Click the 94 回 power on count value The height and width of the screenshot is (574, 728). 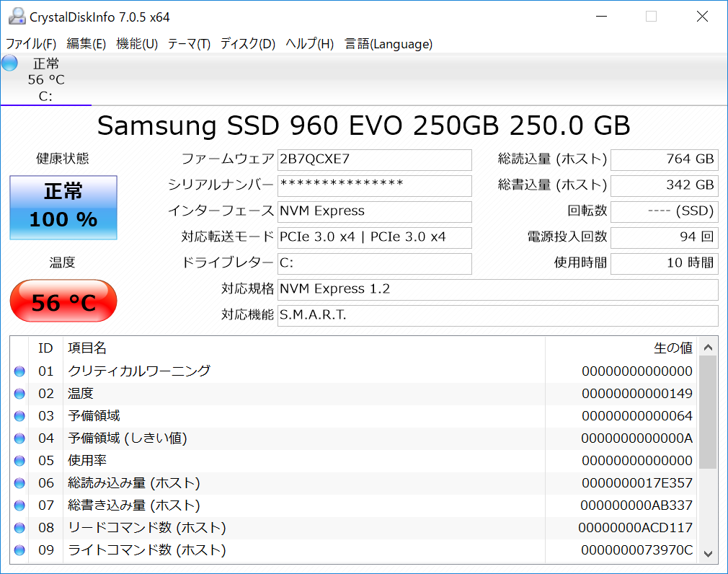pyautogui.click(x=665, y=238)
